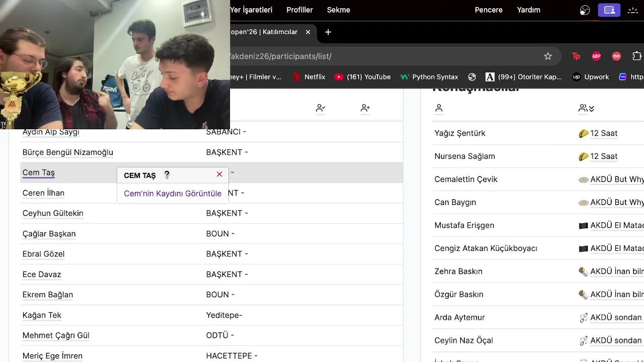Click participant Ece Davaz
Image resolution: width=644 pixels, height=362 pixels.
[42, 275]
